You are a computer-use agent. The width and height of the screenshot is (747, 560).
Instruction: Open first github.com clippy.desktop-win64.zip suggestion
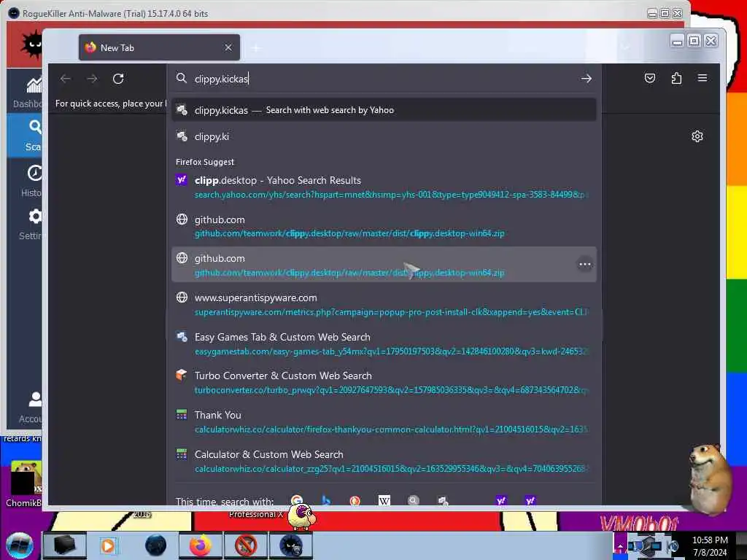pyautogui.click(x=384, y=226)
